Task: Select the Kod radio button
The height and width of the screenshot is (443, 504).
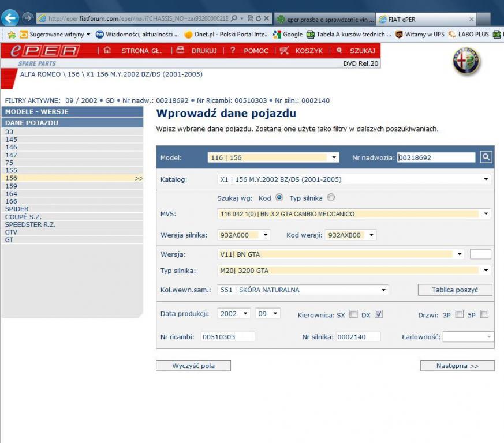Action: [279, 198]
